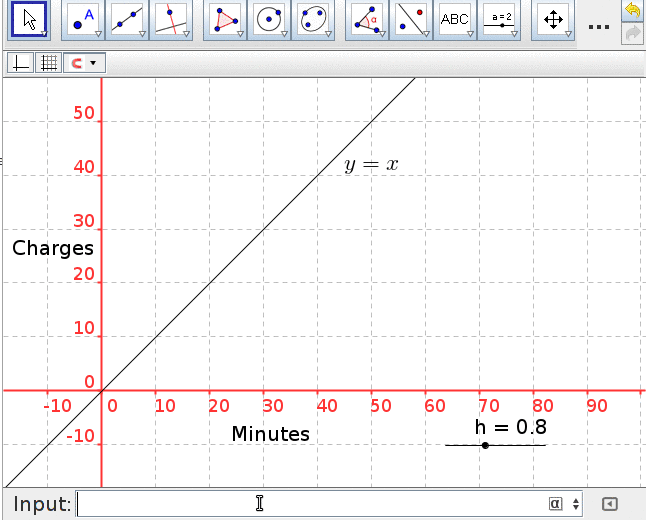Select the New Point tool
Screen dimensions: 646x520
[x=84, y=20]
